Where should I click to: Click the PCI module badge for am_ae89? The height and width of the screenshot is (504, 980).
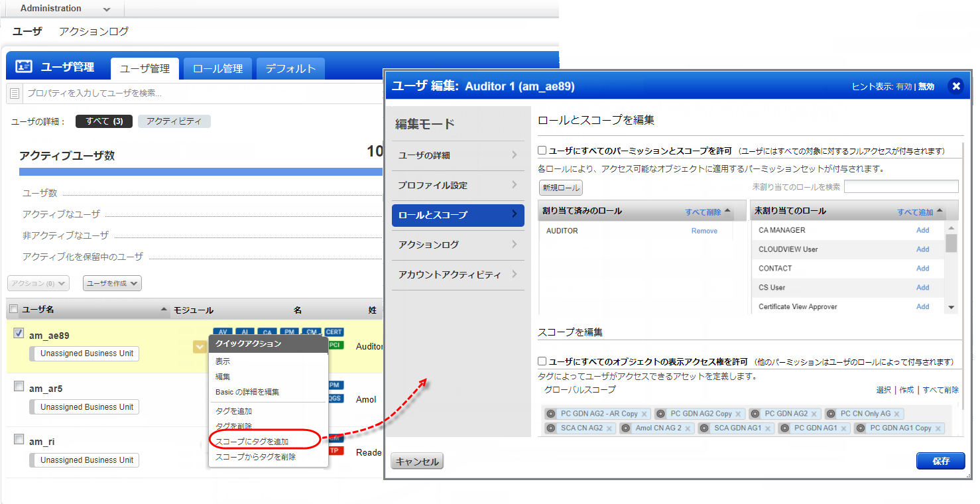336,345
